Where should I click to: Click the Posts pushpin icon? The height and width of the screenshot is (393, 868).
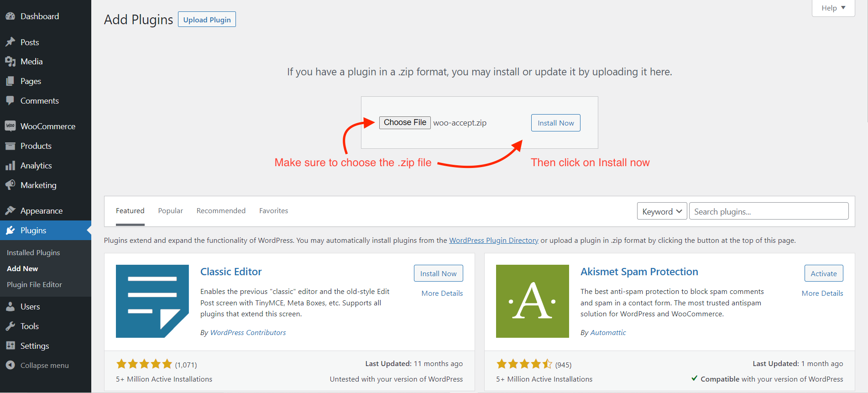[x=10, y=42]
